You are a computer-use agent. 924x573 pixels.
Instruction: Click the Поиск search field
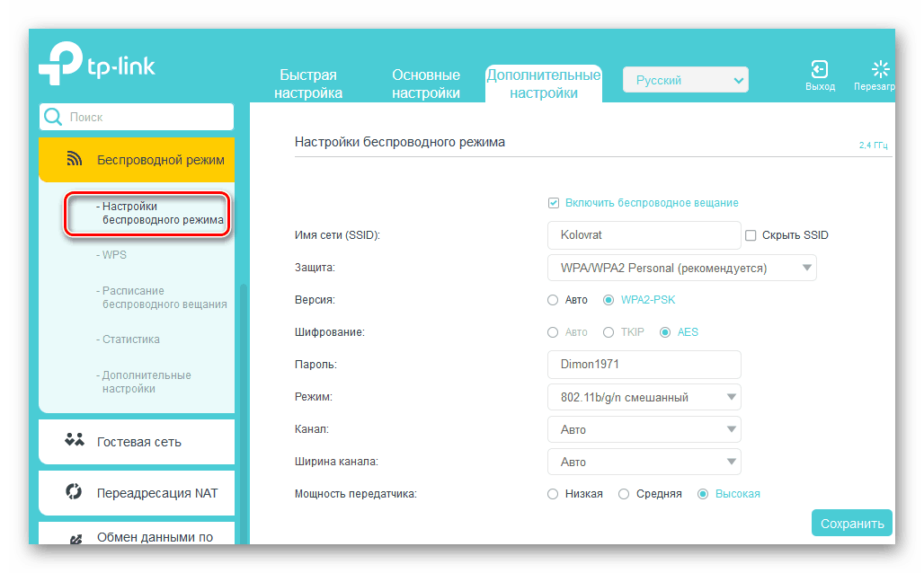click(x=137, y=117)
